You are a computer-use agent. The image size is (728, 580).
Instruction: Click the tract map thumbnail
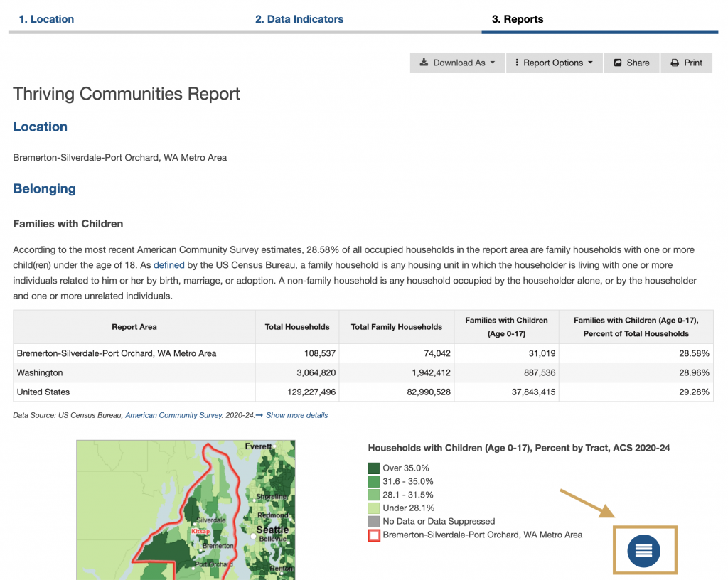186,510
